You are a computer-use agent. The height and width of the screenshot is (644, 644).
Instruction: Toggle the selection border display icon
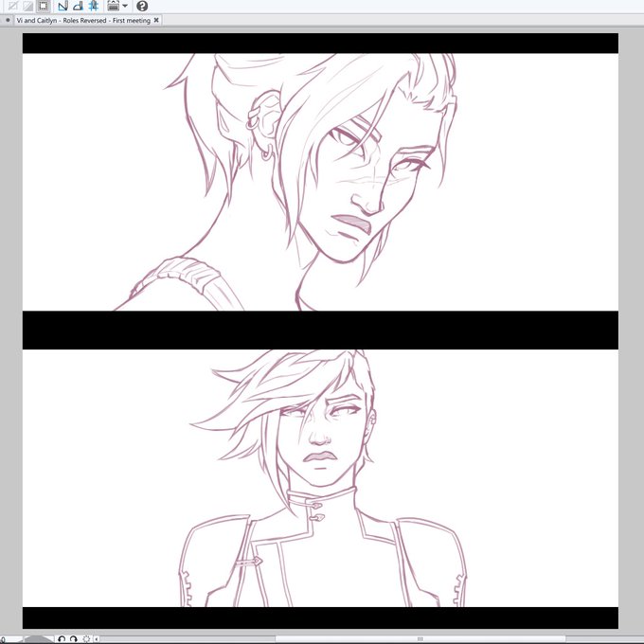pyautogui.click(x=44, y=6)
